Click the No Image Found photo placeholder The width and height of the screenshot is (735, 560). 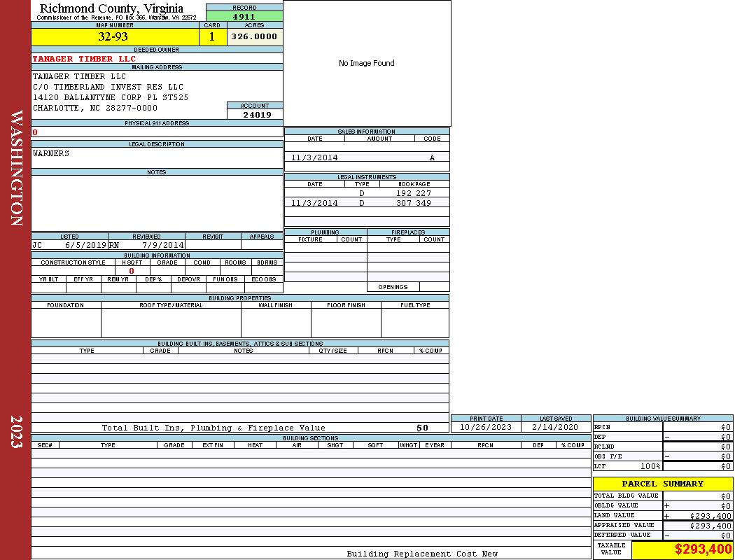click(x=367, y=63)
